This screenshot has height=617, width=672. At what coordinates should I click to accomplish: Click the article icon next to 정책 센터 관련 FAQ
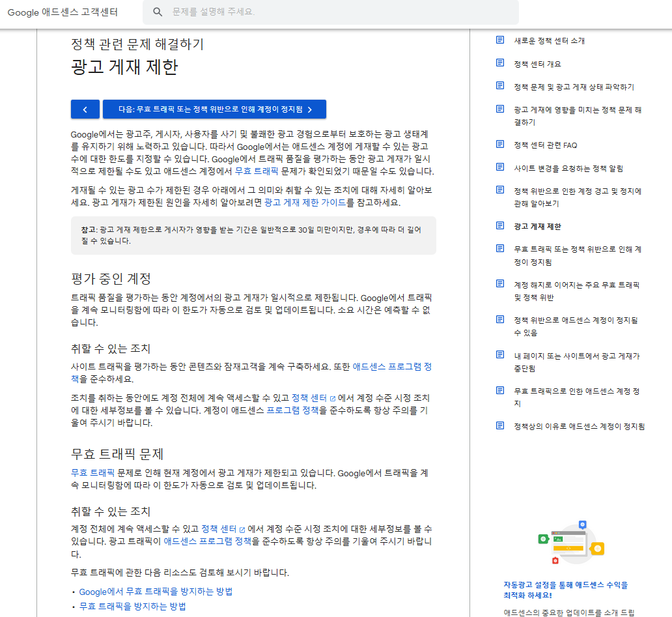pos(499,145)
